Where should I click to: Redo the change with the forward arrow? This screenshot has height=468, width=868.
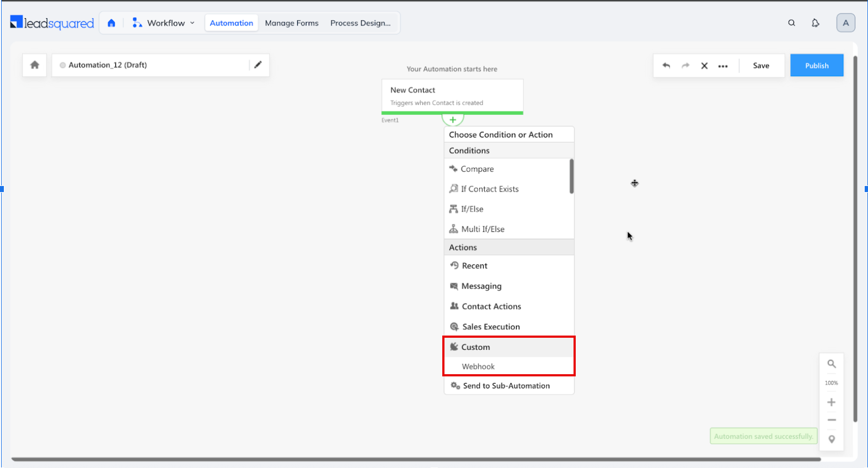click(x=685, y=66)
